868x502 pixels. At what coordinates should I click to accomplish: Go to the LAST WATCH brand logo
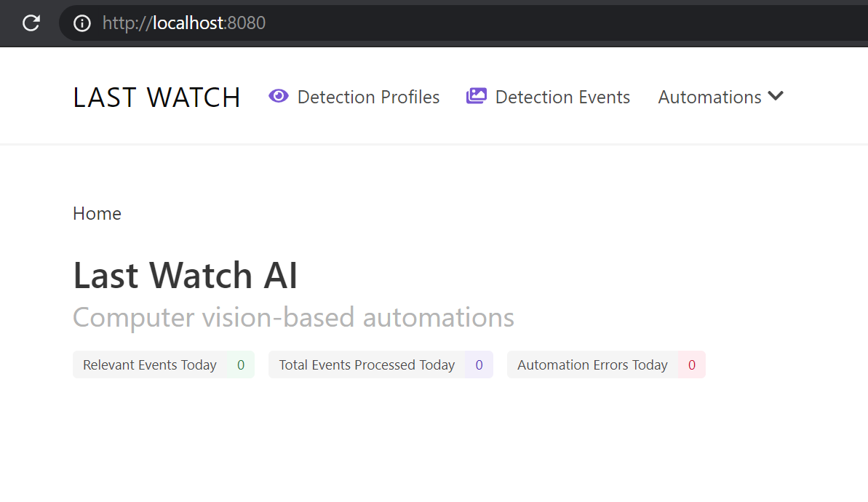pyautogui.click(x=156, y=97)
